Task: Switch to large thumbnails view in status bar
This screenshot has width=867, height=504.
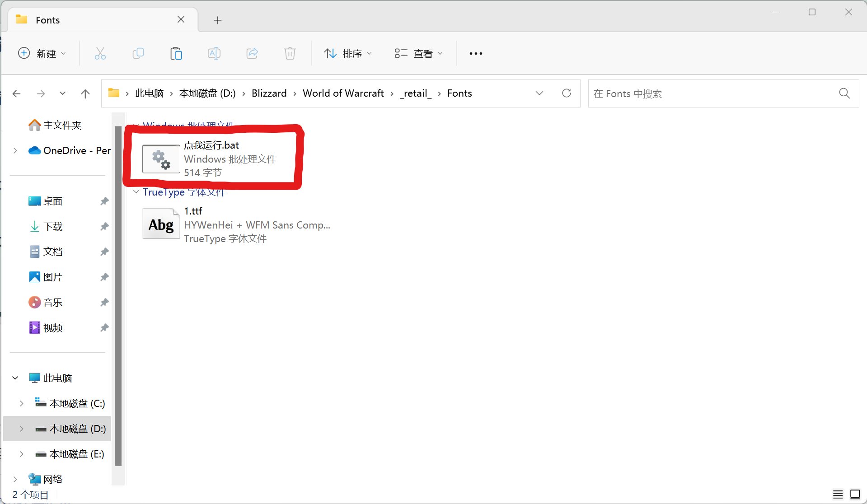Action: pos(855,495)
